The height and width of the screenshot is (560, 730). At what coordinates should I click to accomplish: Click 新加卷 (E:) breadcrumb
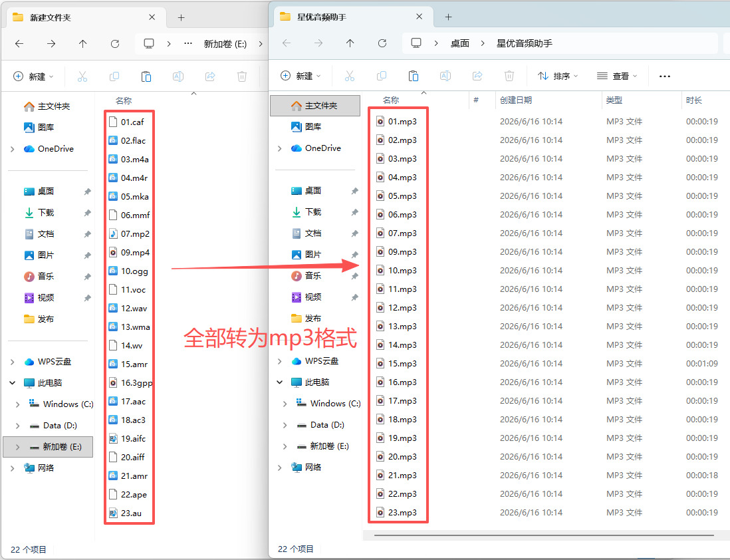tap(225, 44)
